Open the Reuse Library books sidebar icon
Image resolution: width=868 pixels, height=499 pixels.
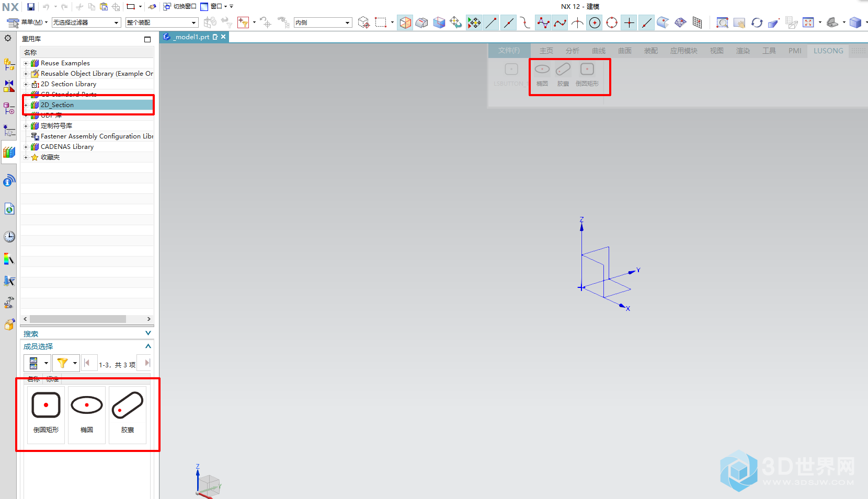[x=9, y=152]
